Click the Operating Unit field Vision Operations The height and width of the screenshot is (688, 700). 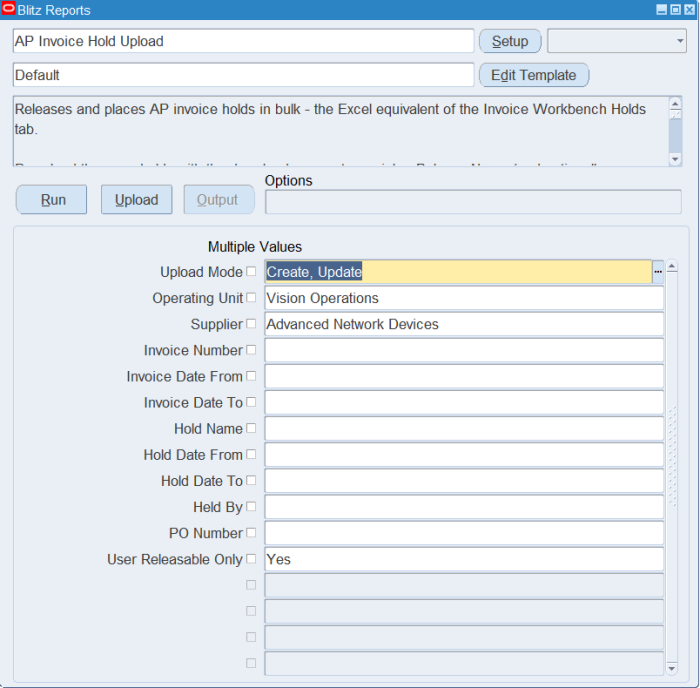tap(464, 298)
